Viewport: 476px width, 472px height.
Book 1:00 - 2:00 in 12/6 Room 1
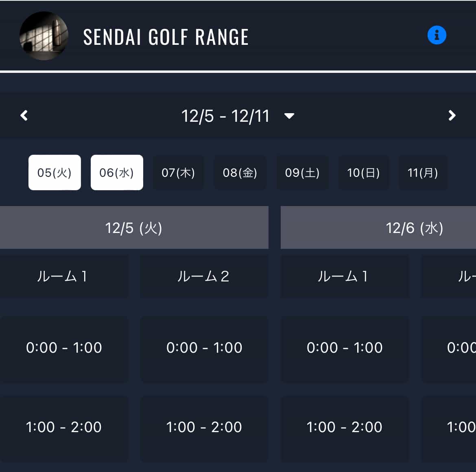(345, 427)
